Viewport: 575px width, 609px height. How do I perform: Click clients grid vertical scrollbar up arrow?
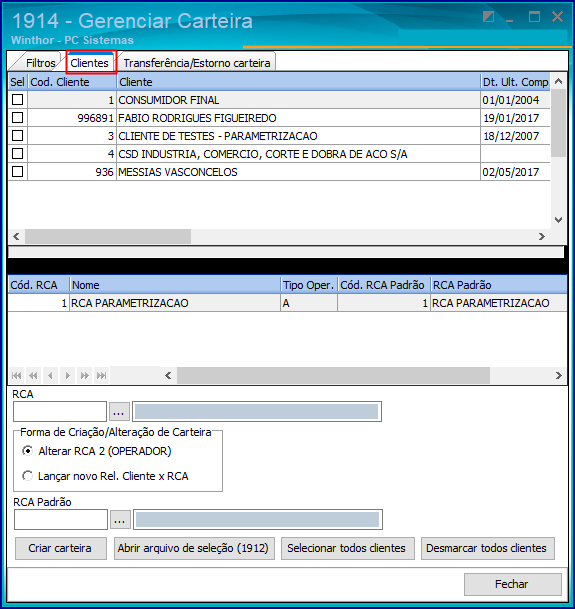pos(558,81)
